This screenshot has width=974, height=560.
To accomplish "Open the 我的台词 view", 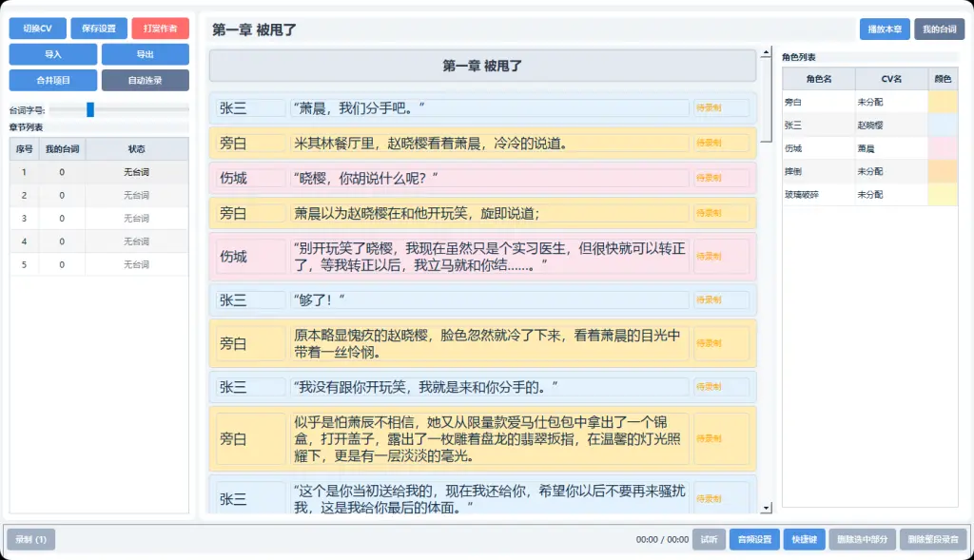I will coord(939,29).
